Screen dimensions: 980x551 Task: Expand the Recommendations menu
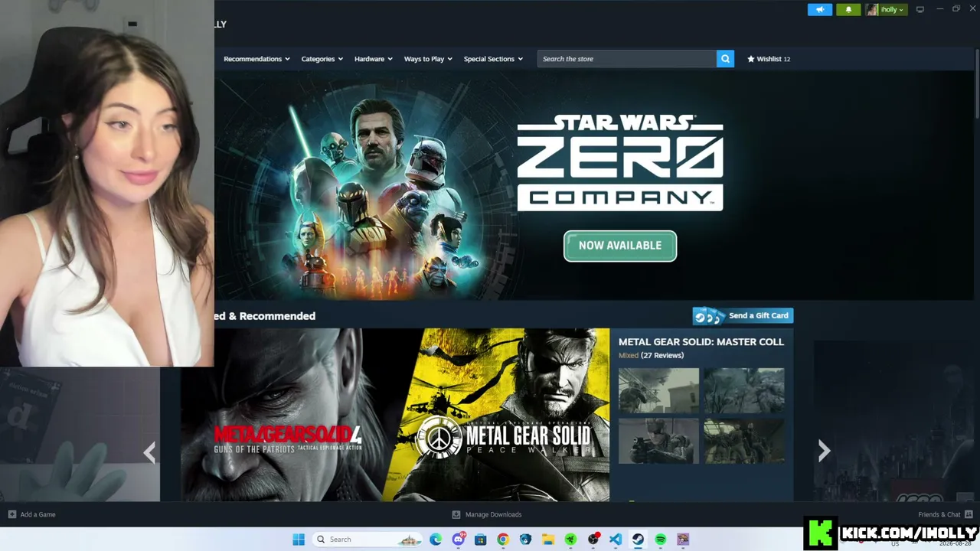(256, 59)
